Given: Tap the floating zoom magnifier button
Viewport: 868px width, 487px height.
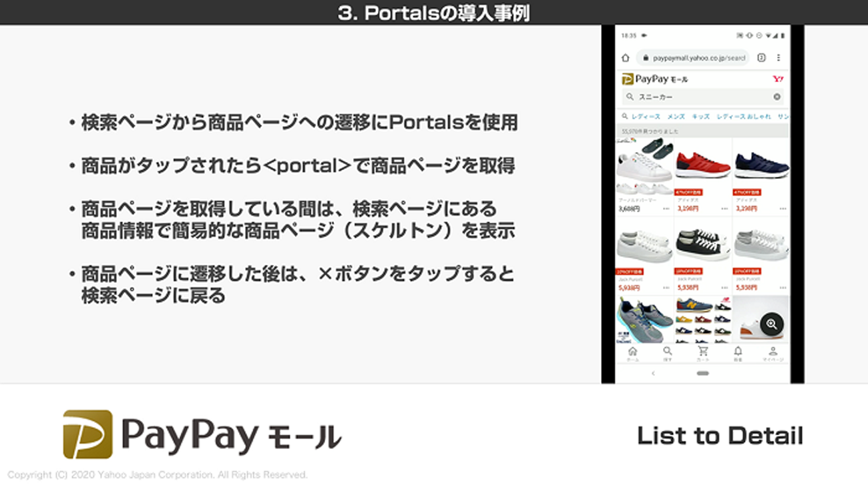Looking at the screenshot, I should (x=771, y=324).
